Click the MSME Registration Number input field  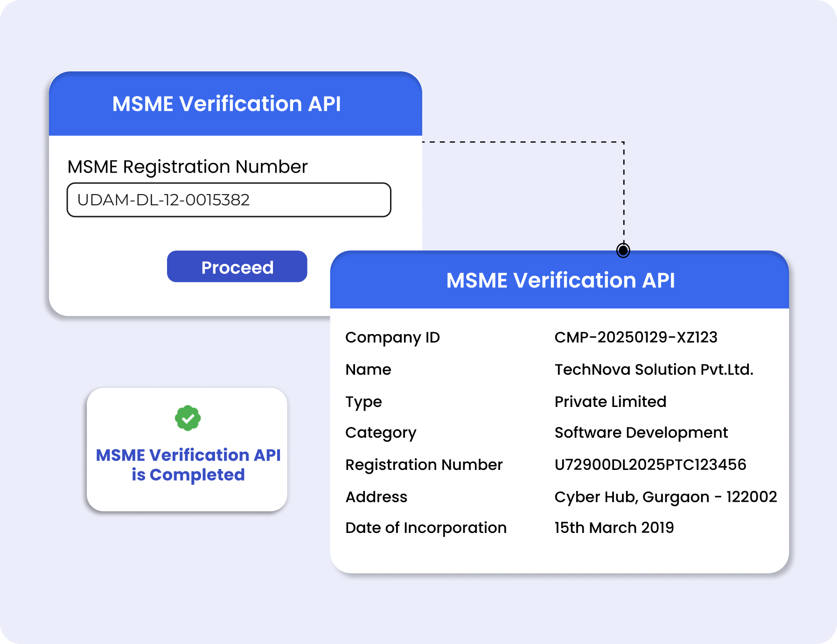tap(229, 200)
